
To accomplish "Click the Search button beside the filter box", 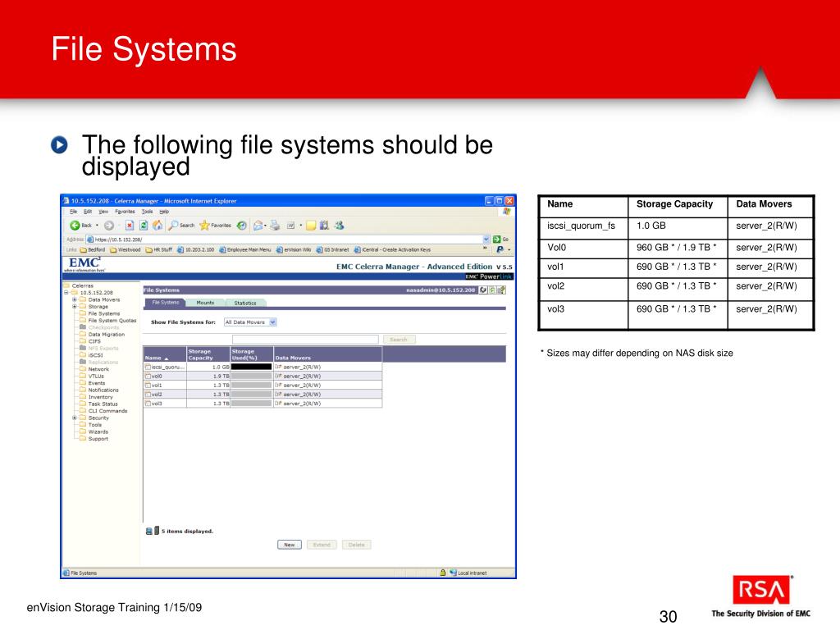I will [398, 340].
